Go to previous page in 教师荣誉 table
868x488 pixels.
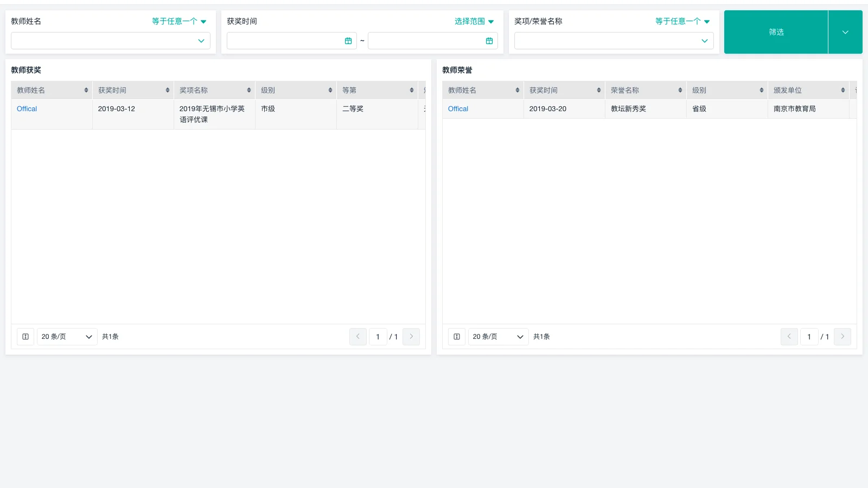pyautogui.click(x=789, y=337)
